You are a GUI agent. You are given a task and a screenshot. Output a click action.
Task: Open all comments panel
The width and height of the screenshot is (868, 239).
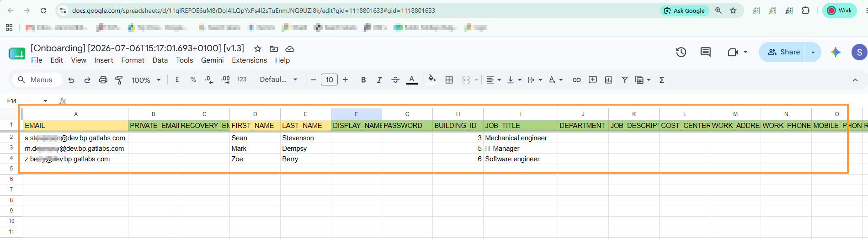706,52
